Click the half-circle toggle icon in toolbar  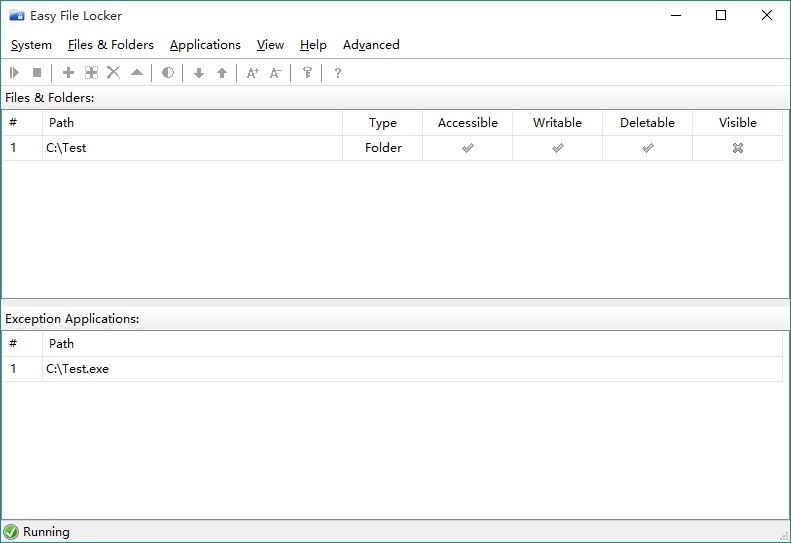[x=168, y=73]
